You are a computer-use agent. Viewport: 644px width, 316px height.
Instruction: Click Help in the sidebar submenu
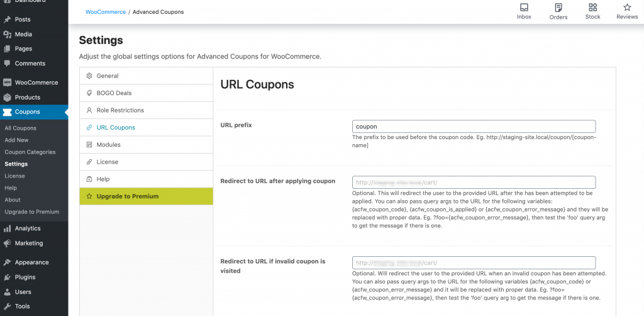click(11, 188)
